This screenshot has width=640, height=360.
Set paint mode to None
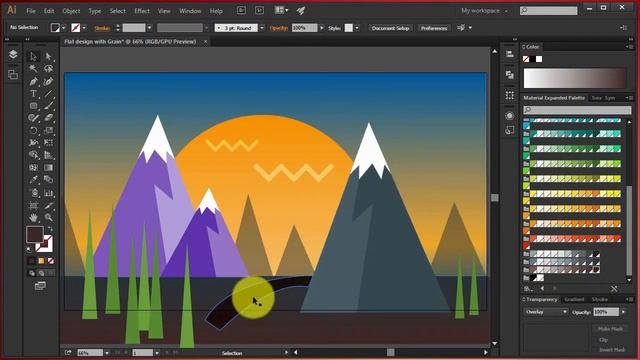[51, 261]
